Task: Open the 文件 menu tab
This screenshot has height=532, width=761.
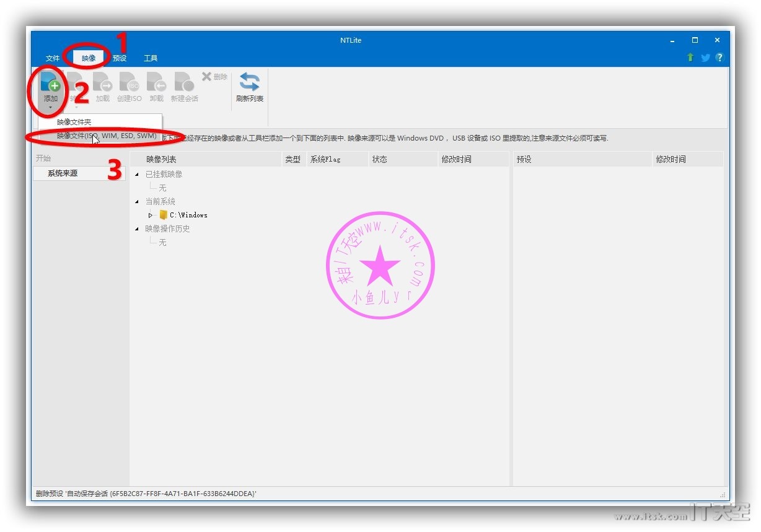Action: coord(53,58)
